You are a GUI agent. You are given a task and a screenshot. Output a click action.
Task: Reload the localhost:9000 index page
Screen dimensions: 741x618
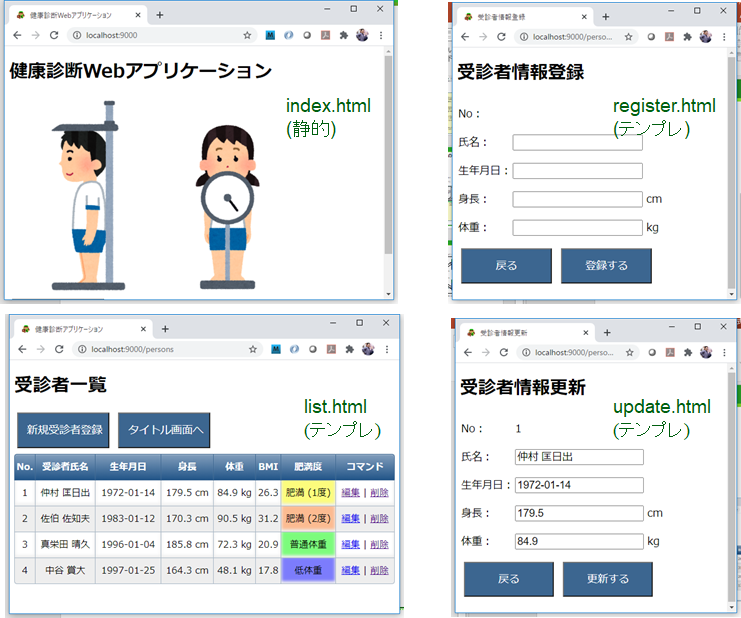tap(54, 35)
